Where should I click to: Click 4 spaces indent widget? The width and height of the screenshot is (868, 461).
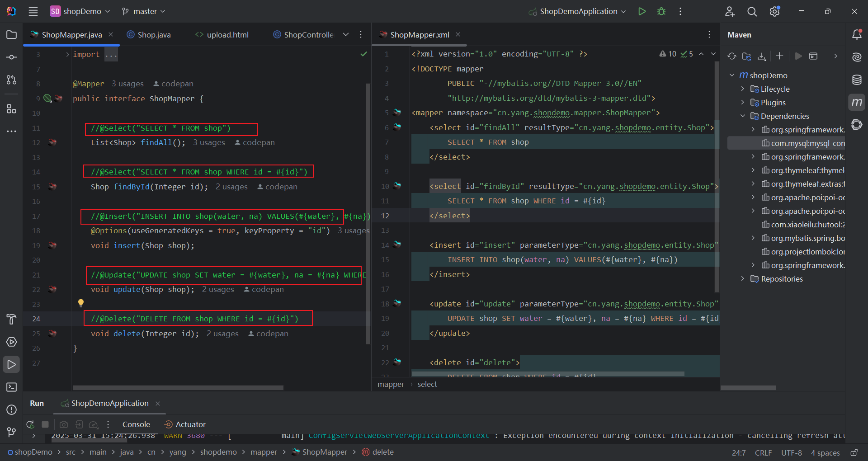825,453
